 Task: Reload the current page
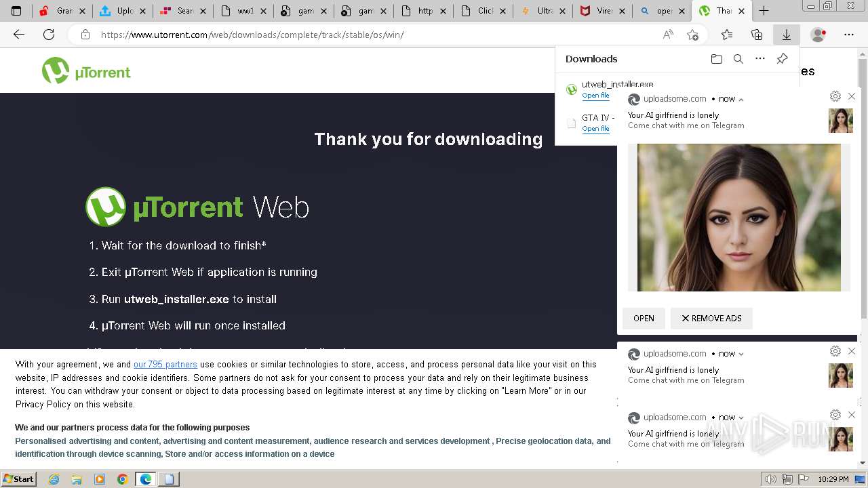(49, 35)
